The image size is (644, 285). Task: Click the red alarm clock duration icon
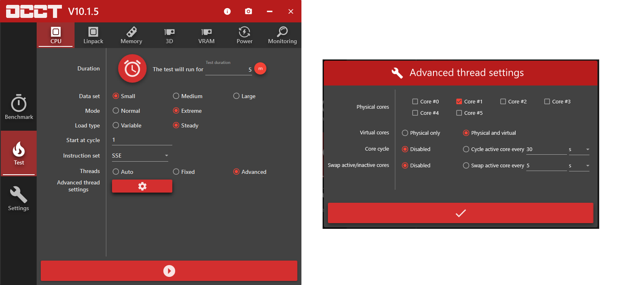(132, 69)
